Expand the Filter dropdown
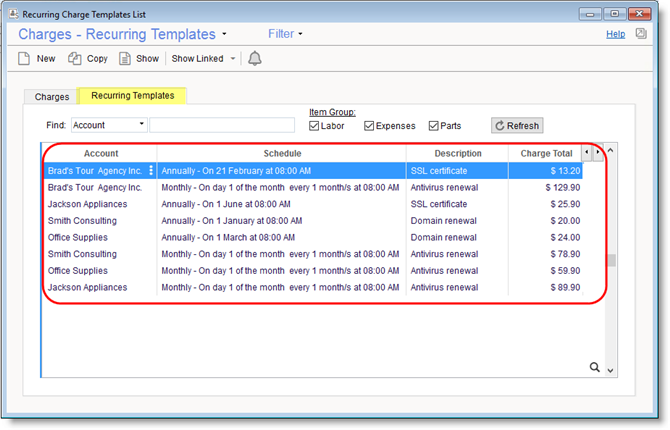The image size is (670, 430). pyautogui.click(x=285, y=34)
